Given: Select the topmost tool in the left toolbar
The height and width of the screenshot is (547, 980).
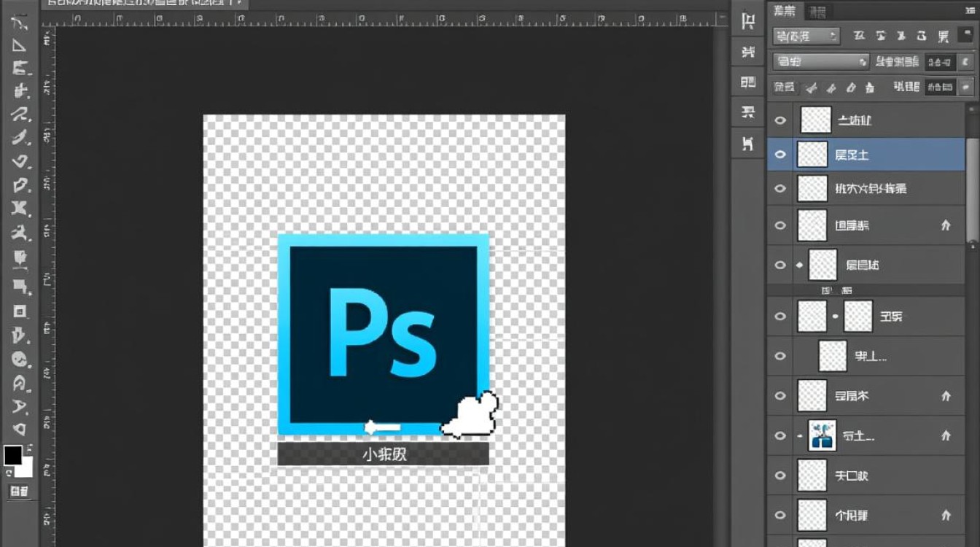Looking at the screenshot, I should coord(20,22).
